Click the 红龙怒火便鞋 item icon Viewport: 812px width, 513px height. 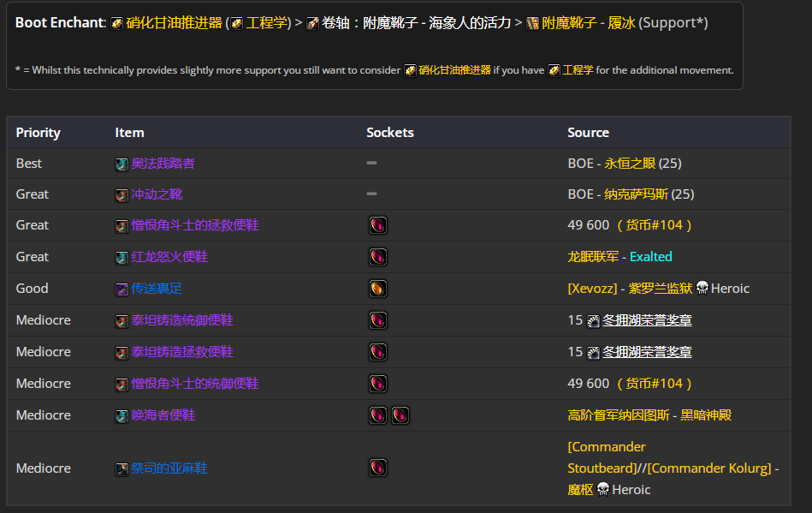tap(122, 258)
